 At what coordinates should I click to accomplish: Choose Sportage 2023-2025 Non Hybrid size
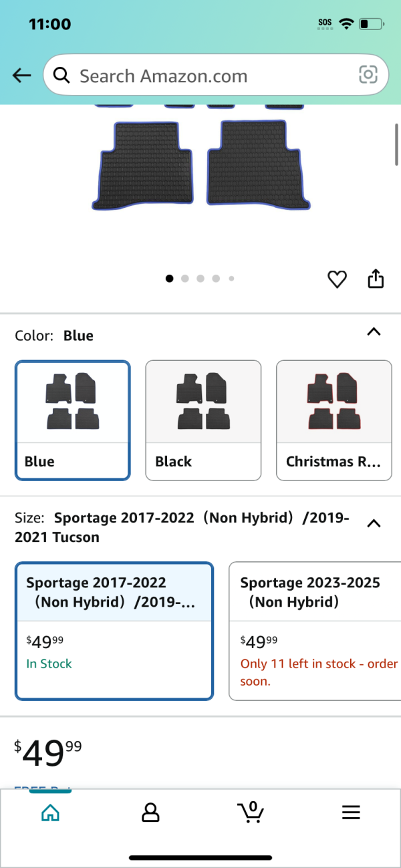(315, 631)
